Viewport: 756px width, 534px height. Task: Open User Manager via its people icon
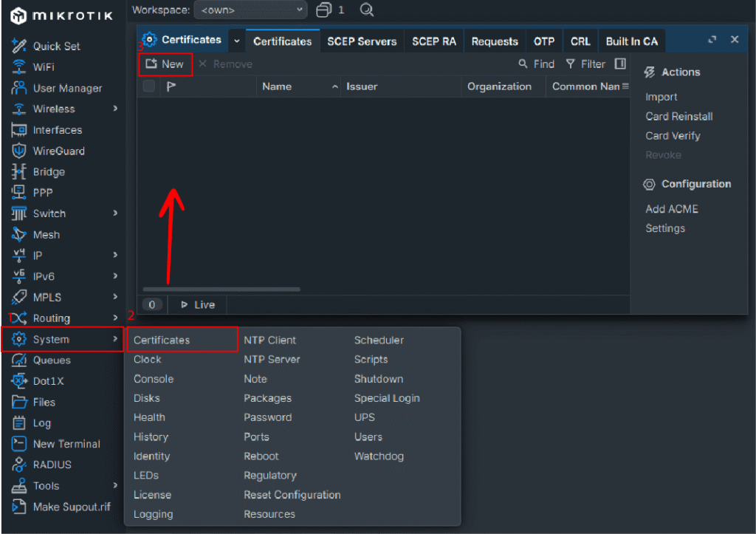18,88
